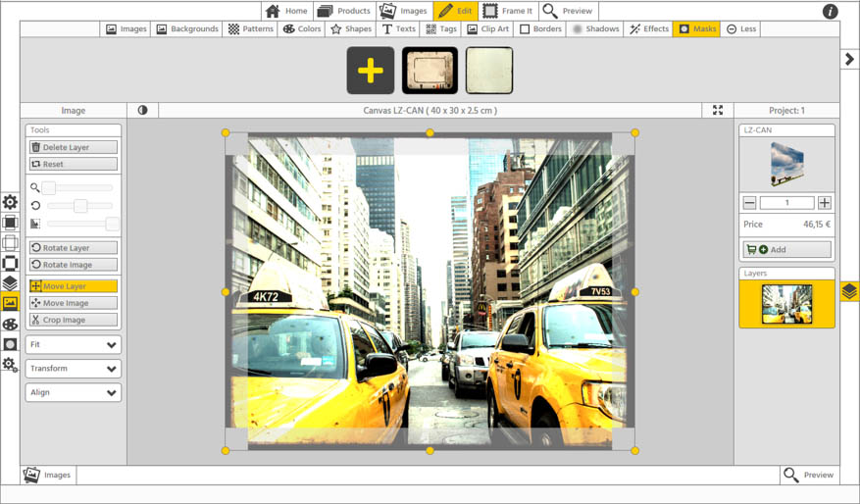Open Images in the edit toolbar
This screenshot has height=504, width=860.
(126, 29)
